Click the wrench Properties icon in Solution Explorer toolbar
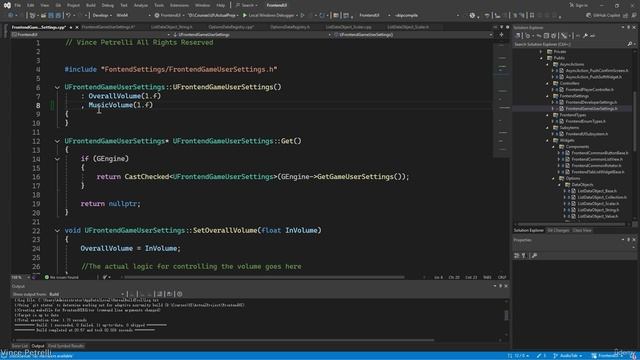640x360 pixels. click(585, 36)
